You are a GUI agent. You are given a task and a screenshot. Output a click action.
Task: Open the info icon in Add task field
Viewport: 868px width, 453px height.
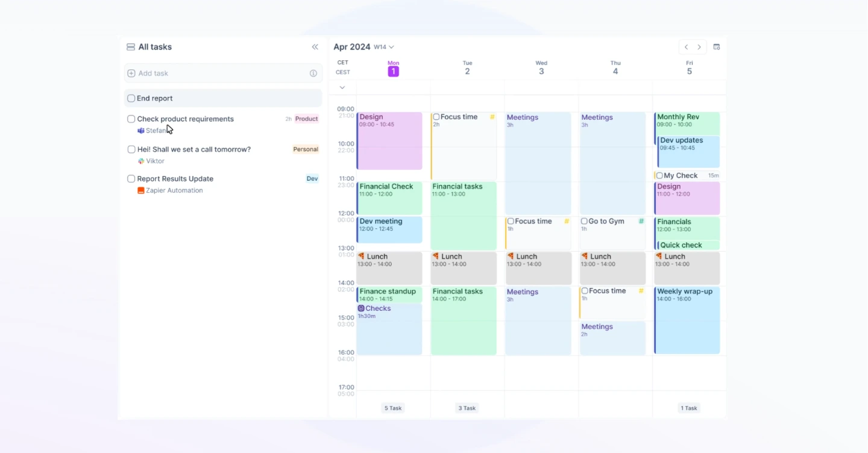point(313,73)
